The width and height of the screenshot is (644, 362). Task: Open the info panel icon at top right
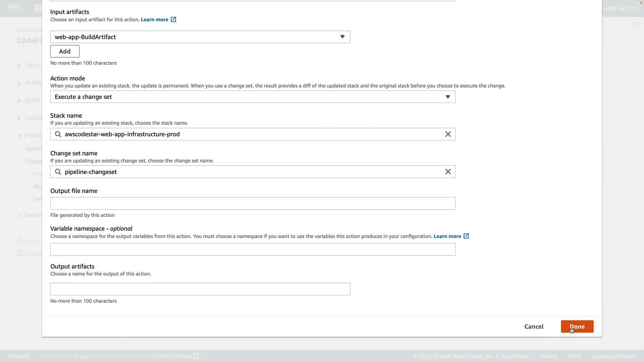click(x=635, y=26)
